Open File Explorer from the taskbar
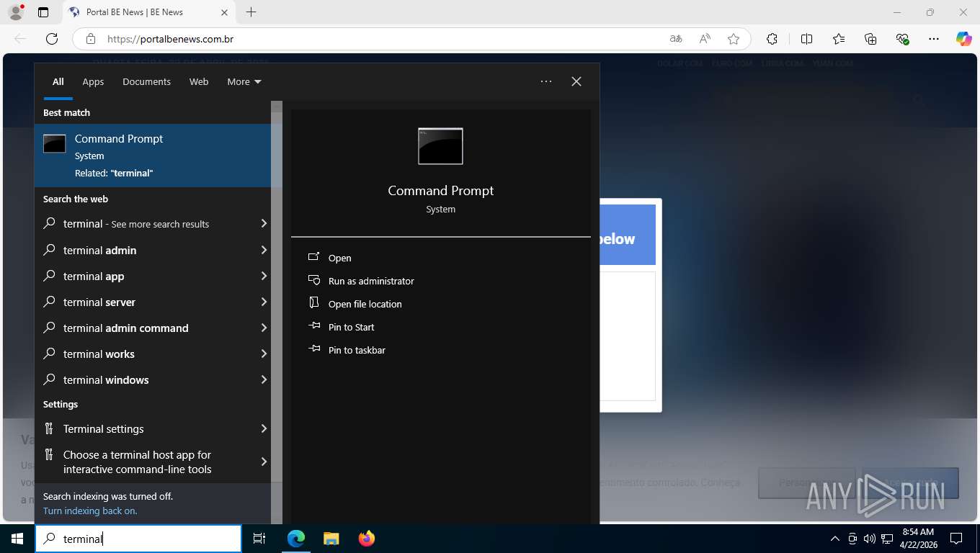 point(331,538)
